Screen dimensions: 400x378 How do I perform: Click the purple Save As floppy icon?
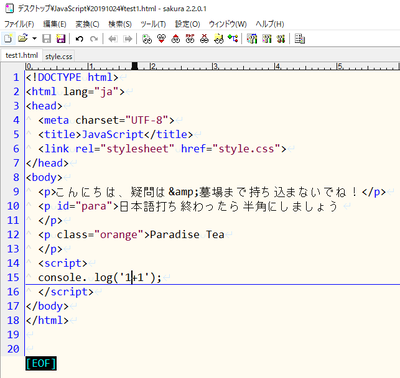click(61, 39)
